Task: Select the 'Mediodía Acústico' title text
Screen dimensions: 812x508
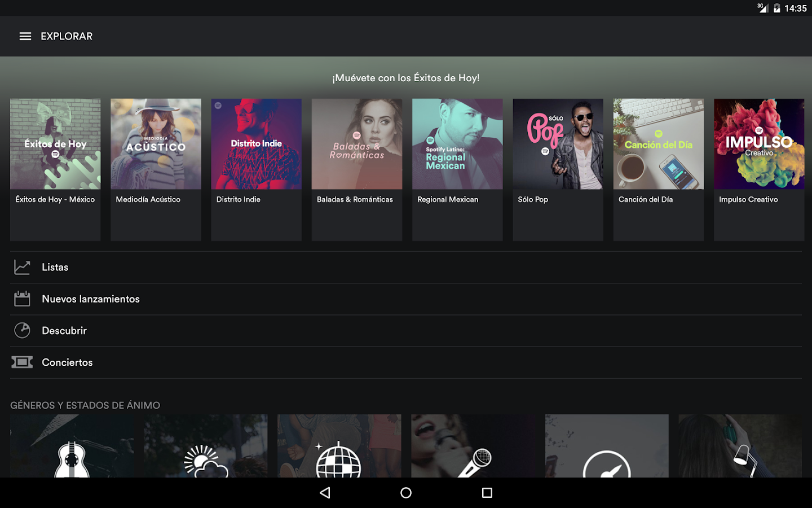Action: point(148,199)
